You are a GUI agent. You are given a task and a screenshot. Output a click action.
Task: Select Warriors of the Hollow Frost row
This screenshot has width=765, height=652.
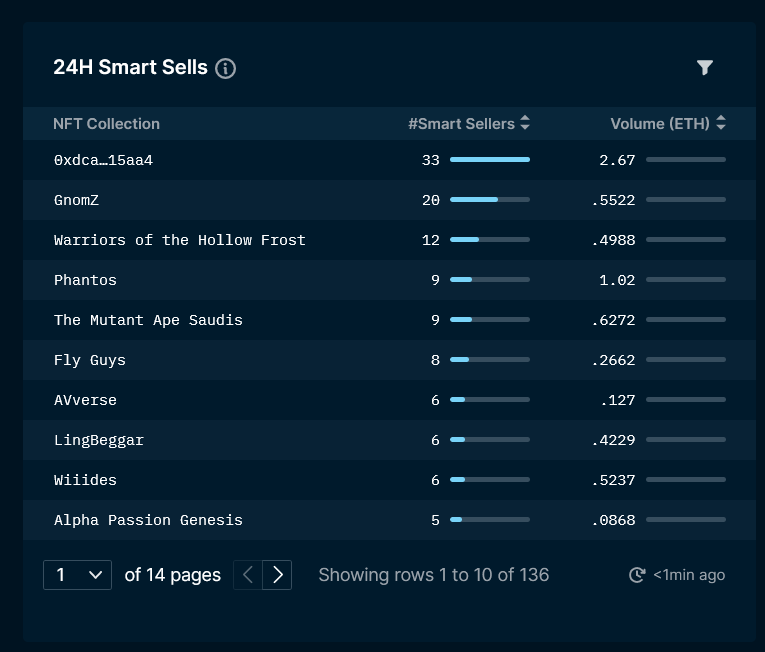point(389,240)
